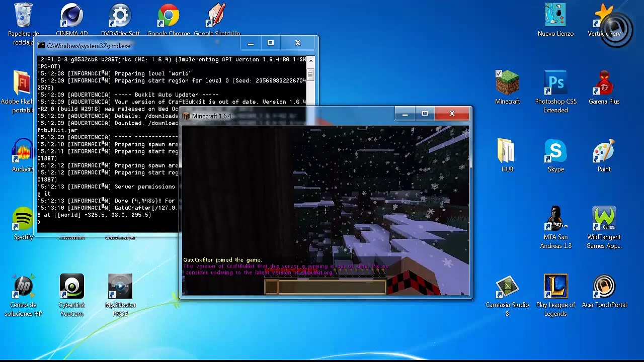Click 'GatuCrafter joined the game.' chat message

pyautogui.click(x=222, y=260)
